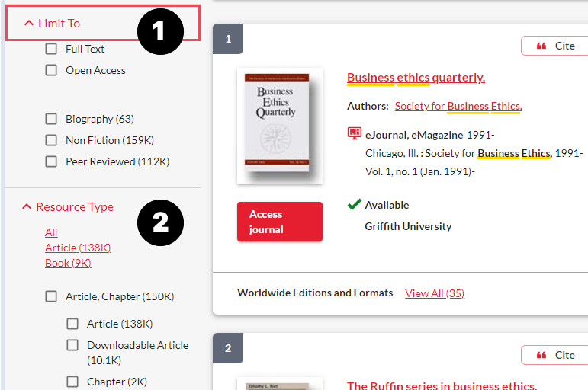Select the Non Fiction (159K) checkbox
The width and height of the screenshot is (588, 390).
(x=51, y=140)
